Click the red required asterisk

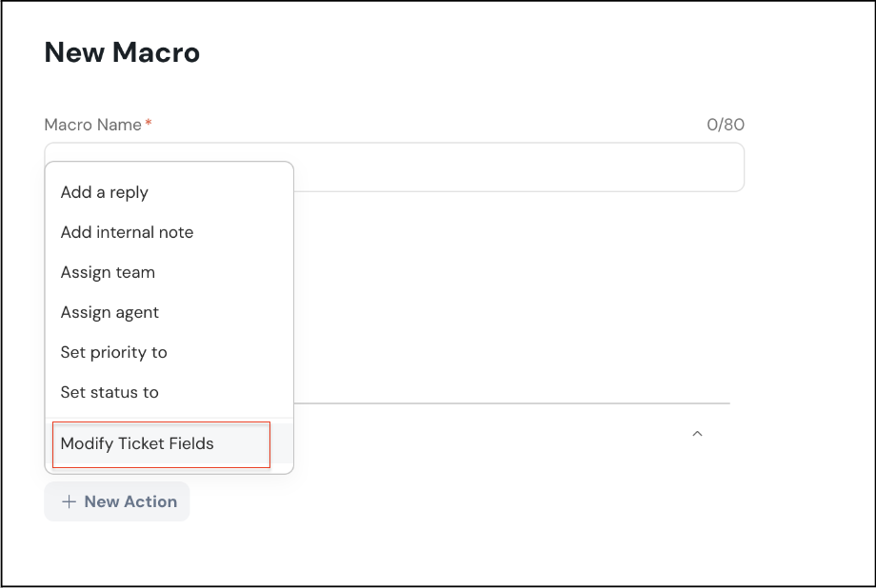(149, 125)
